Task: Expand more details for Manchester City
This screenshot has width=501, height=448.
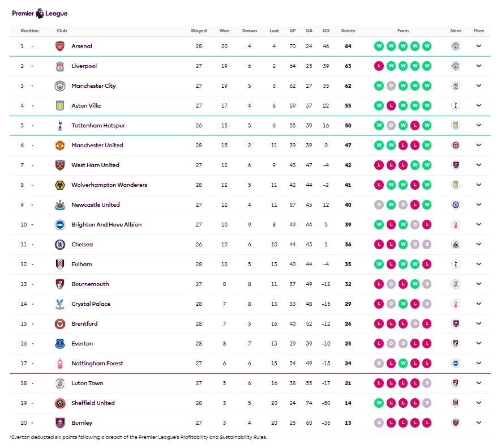Action: 479,86
